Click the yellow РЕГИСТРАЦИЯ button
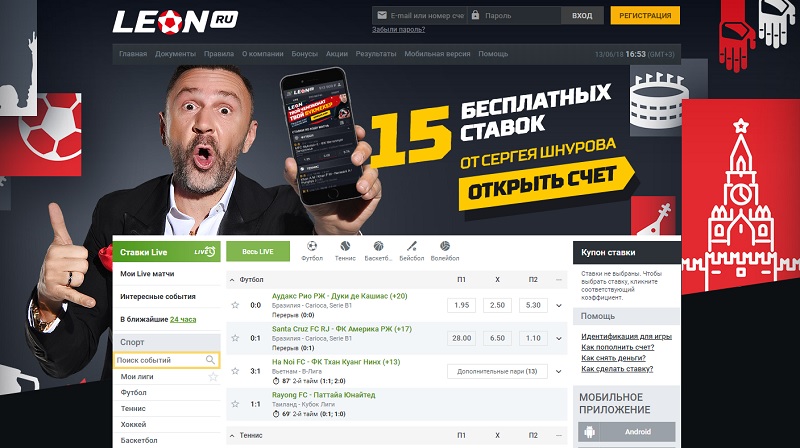 point(645,15)
